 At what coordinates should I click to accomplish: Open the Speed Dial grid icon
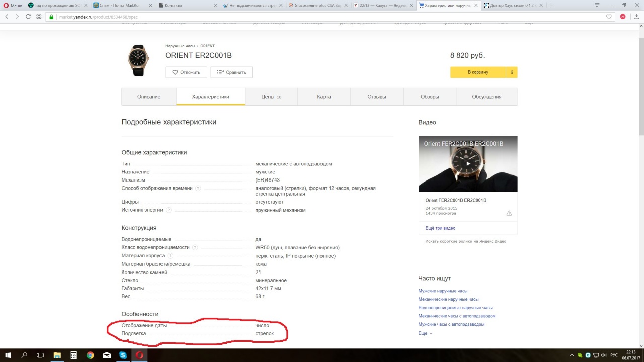pos(39,17)
